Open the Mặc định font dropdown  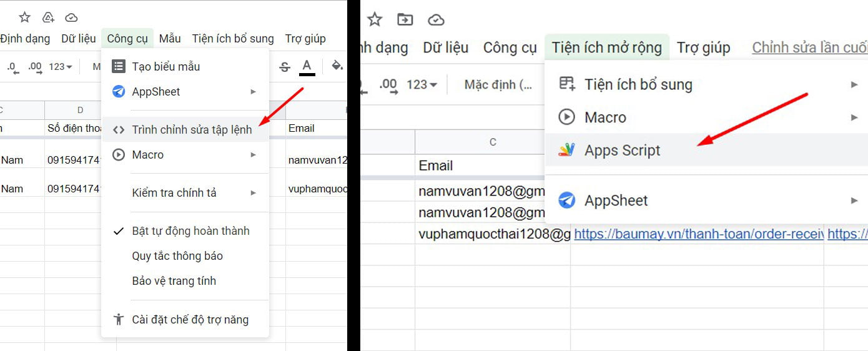[498, 84]
